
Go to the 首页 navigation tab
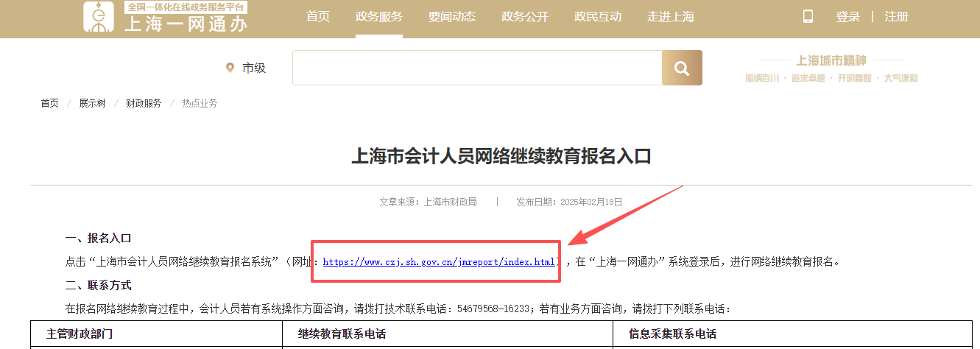point(318,17)
